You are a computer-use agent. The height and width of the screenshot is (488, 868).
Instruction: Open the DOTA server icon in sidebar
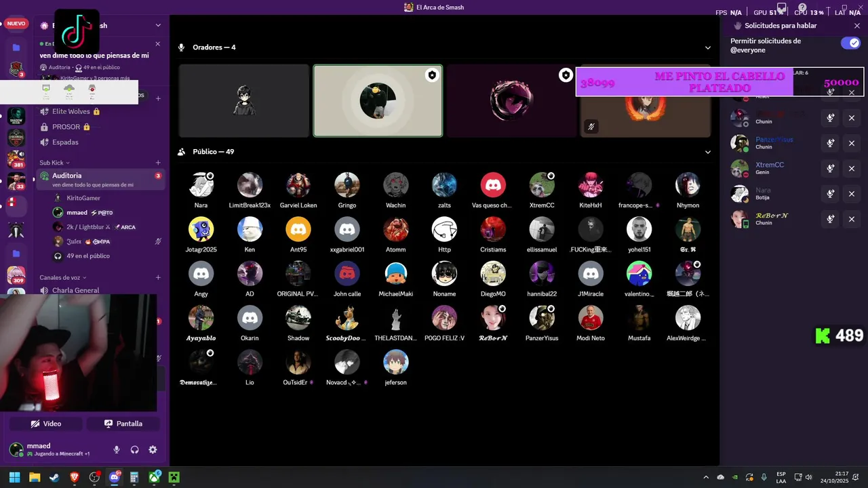[x=16, y=69]
